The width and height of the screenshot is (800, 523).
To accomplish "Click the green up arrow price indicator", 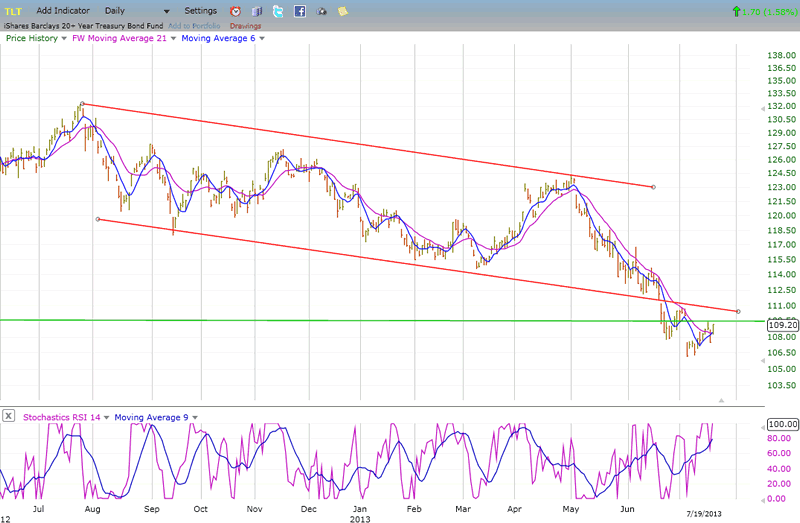I will point(737,11).
